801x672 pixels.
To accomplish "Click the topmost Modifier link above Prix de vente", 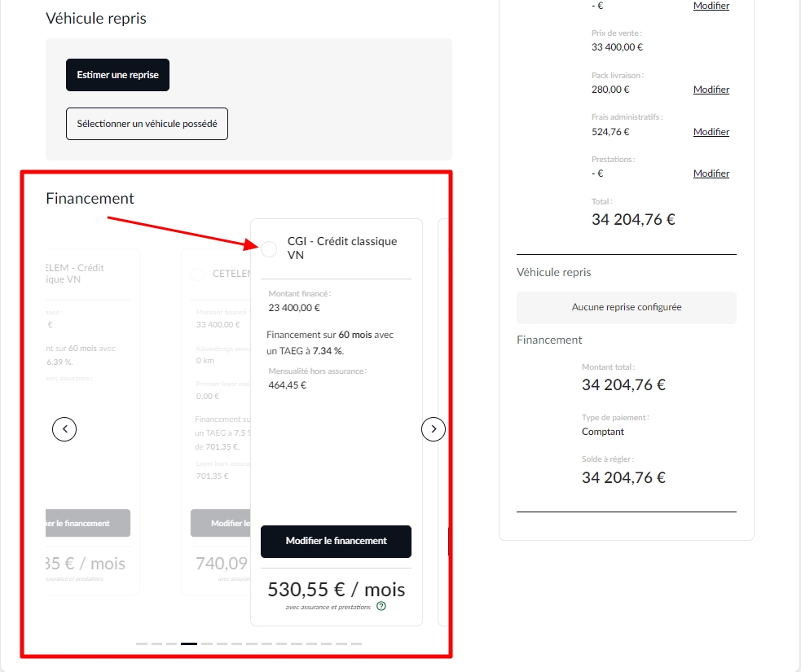I will [711, 6].
